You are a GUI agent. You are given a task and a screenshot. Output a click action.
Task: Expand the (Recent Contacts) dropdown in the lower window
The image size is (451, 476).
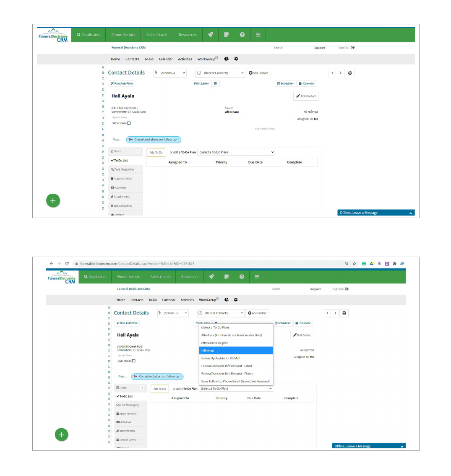coord(221,313)
